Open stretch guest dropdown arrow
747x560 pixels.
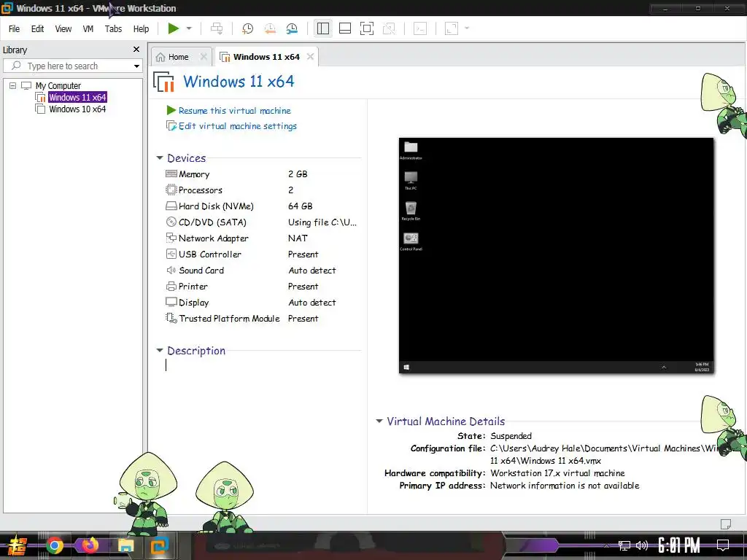[467, 28]
